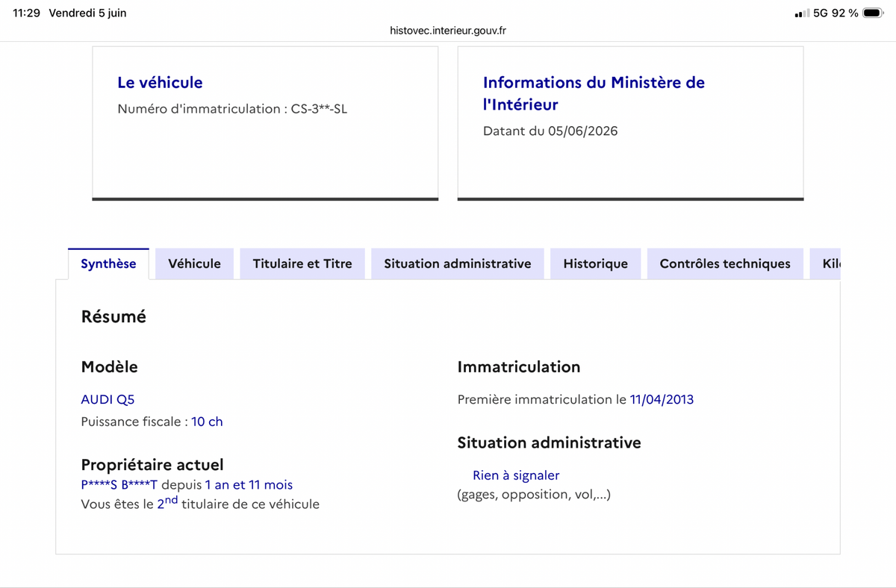
Task: Click the AUDI Q5 model text
Action: (x=108, y=399)
